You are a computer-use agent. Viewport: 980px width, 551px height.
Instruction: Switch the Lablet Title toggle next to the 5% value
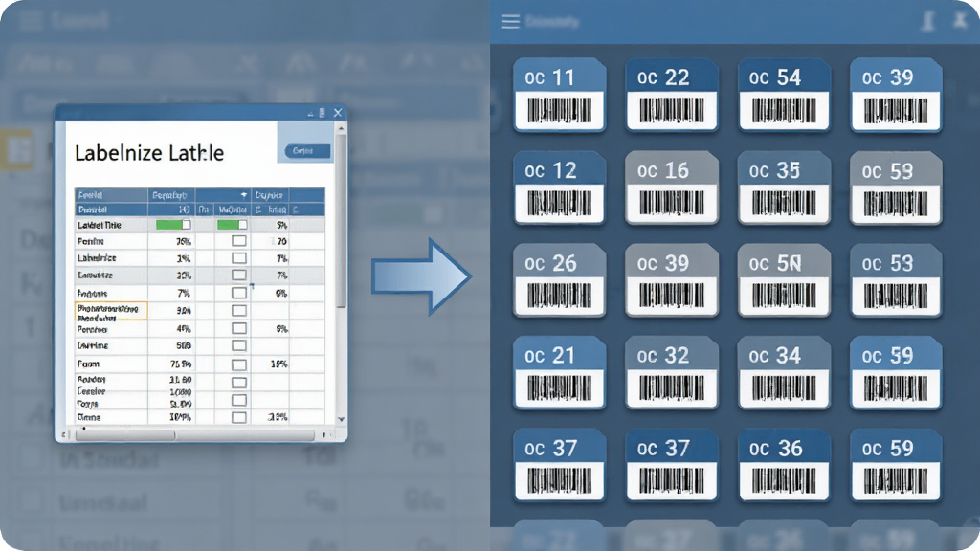(x=232, y=224)
